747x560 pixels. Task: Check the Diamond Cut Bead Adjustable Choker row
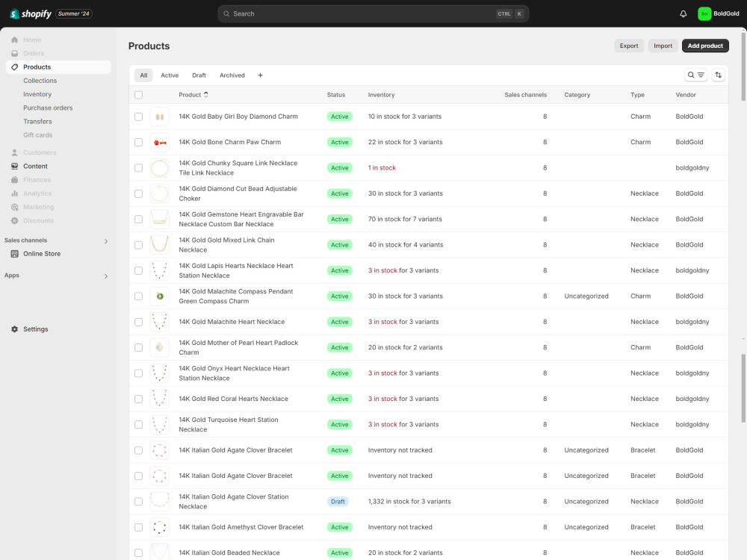139,194
